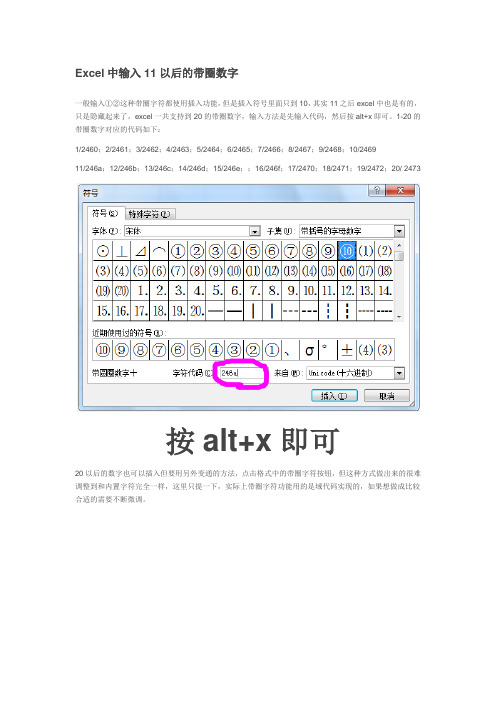Viewport: 496px width, 702px height.
Task: Click the 取消 cancel button
Action: pos(386,395)
